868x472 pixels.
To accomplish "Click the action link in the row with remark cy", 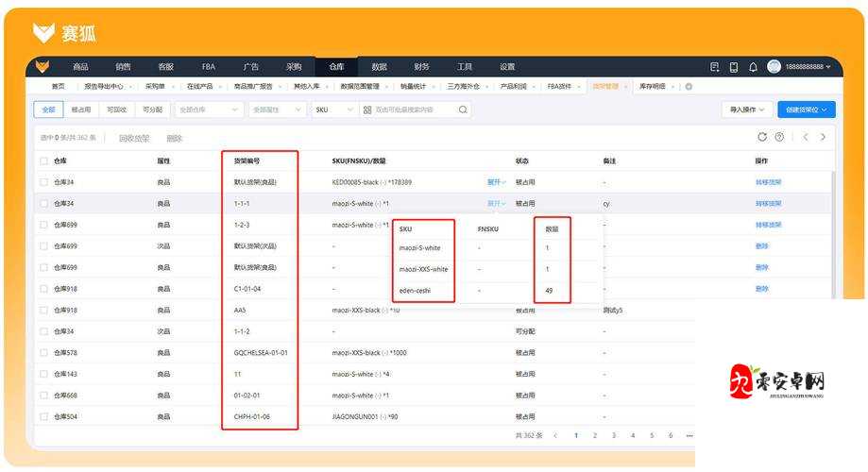I will click(769, 204).
